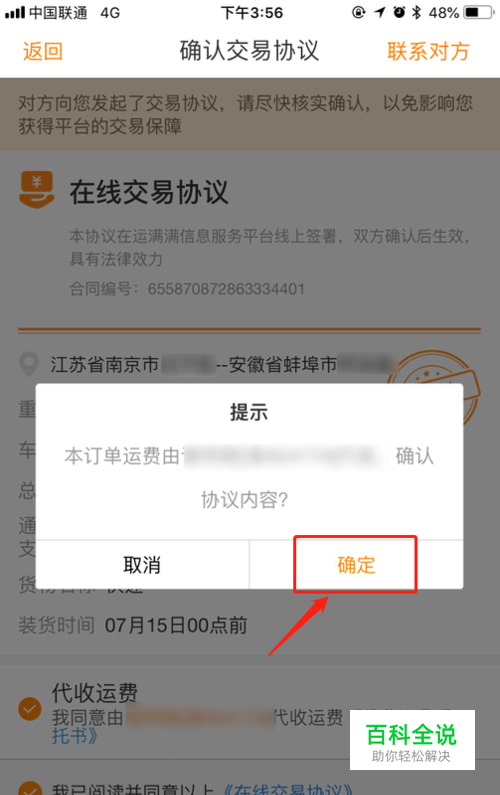
Task: Open 联系对方 to contact the other party
Action: click(x=428, y=52)
